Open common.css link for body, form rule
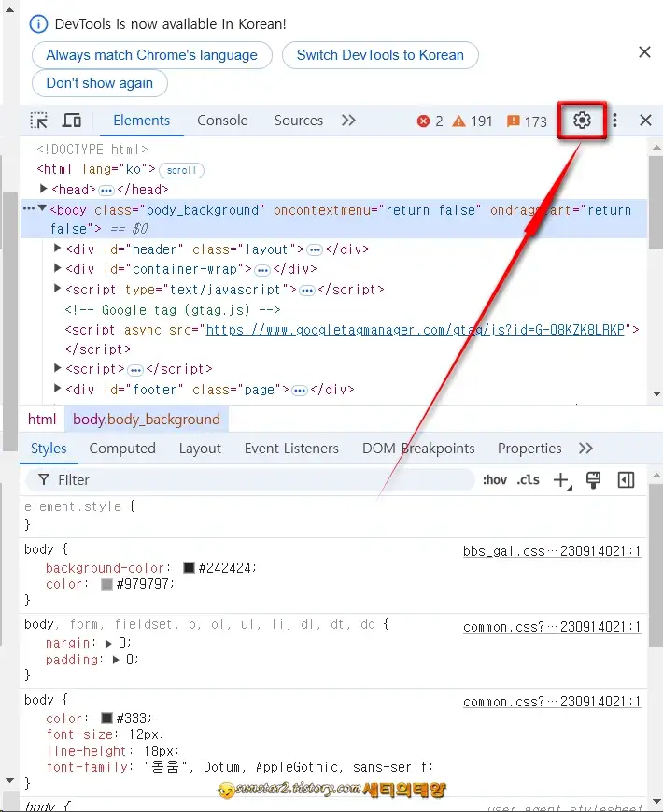This screenshot has height=812, width=663. click(x=552, y=627)
